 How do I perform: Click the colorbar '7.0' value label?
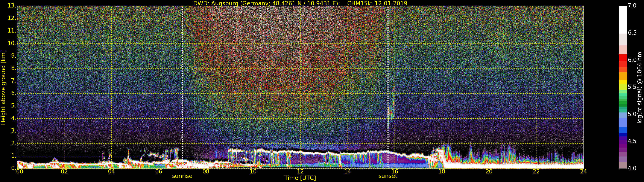click(x=632, y=6)
